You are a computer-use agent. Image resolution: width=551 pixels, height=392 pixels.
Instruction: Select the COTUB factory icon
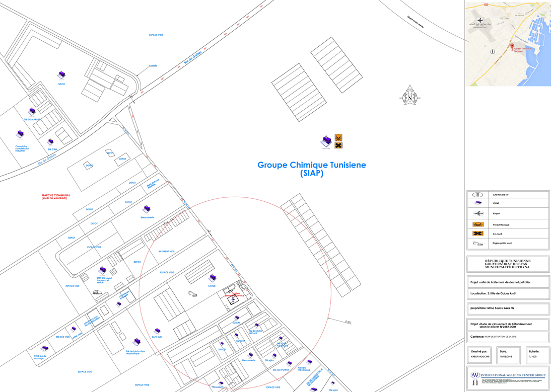212,279
